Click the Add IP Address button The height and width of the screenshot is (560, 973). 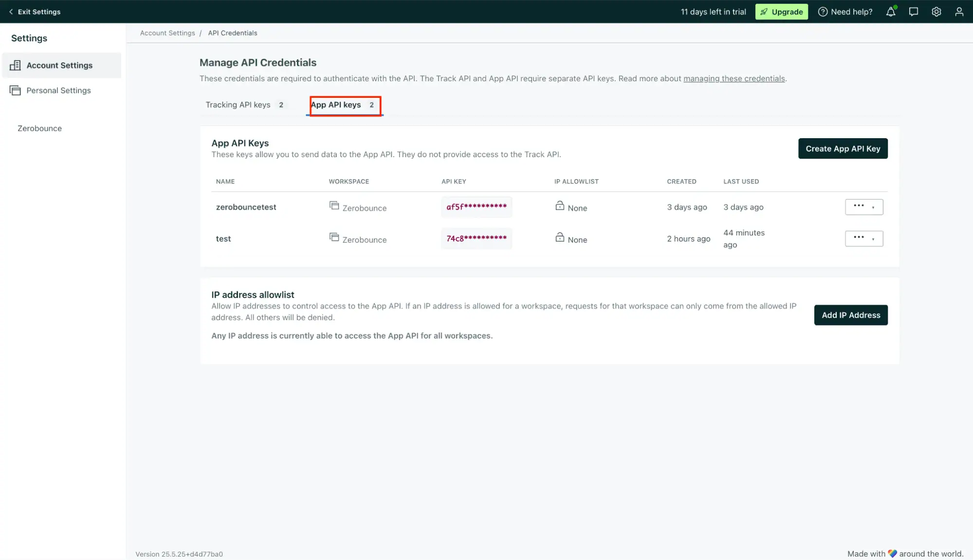850,315
